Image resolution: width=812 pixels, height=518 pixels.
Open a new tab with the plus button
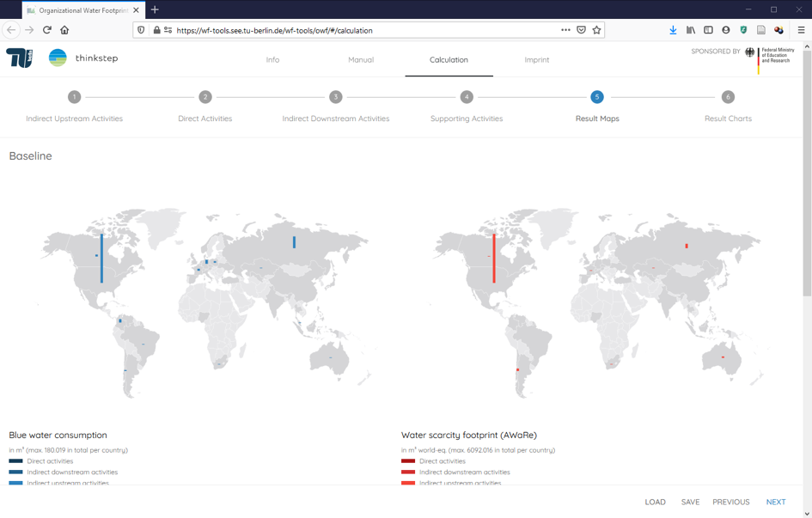click(x=155, y=9)
